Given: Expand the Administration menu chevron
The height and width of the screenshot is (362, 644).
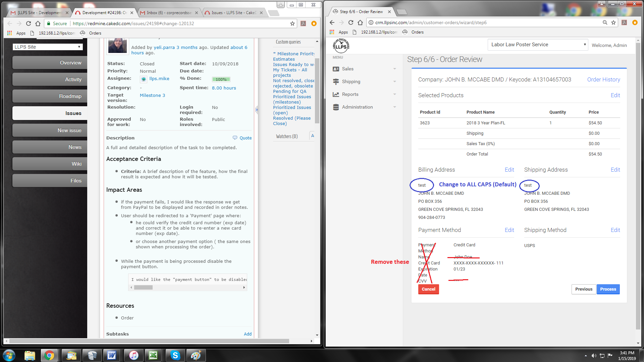Looking at the screenshot, I should 394,107.
